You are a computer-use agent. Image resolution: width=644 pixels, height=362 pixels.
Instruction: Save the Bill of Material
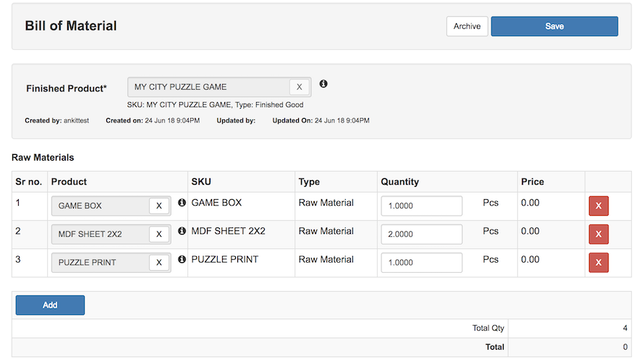(554, 26)
